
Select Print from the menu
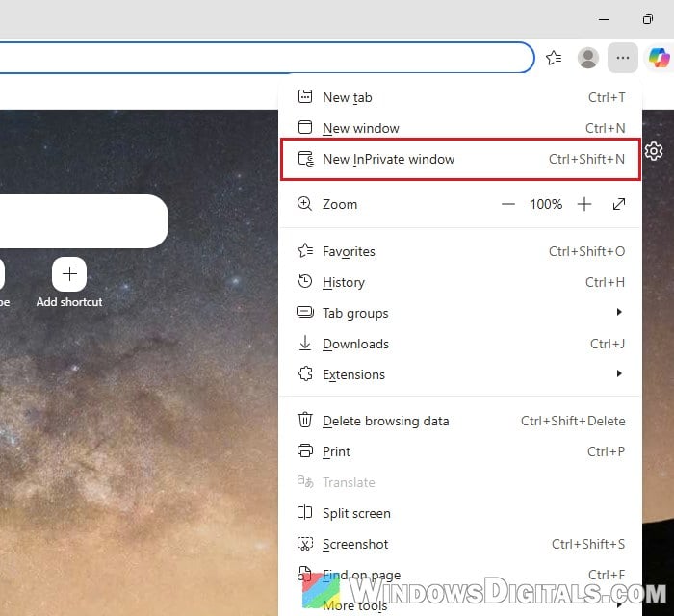(460, 451)
